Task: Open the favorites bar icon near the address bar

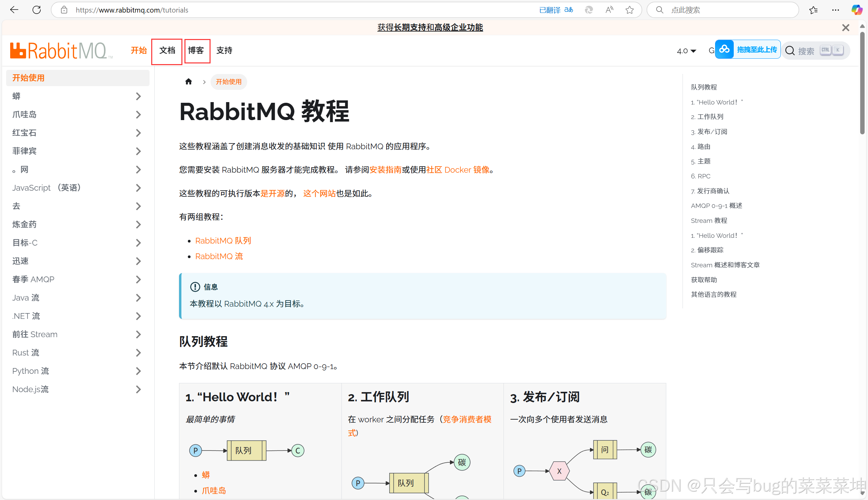Action: click(813, 10)
